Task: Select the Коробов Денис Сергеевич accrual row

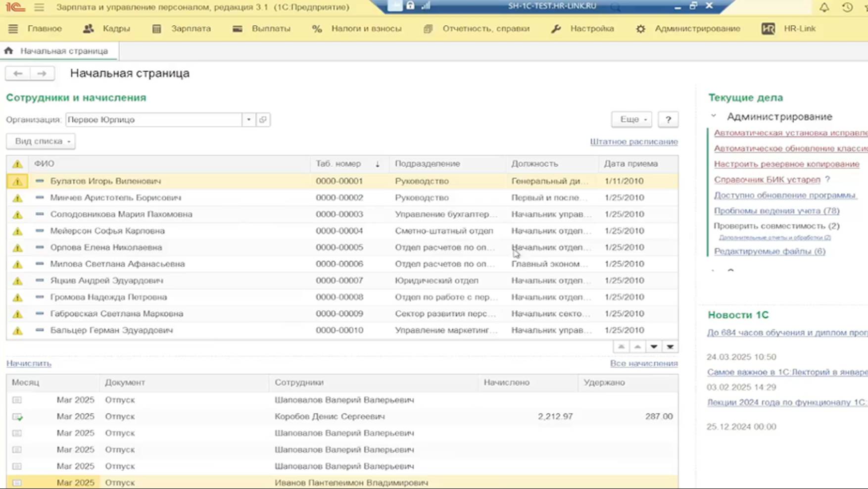Action: [x=330, y=417]
